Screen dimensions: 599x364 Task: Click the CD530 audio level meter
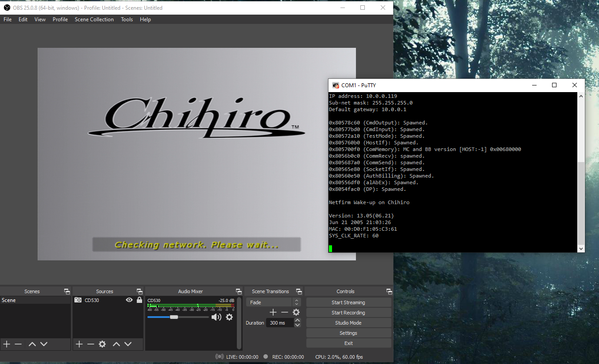click(x=191, y=306)
